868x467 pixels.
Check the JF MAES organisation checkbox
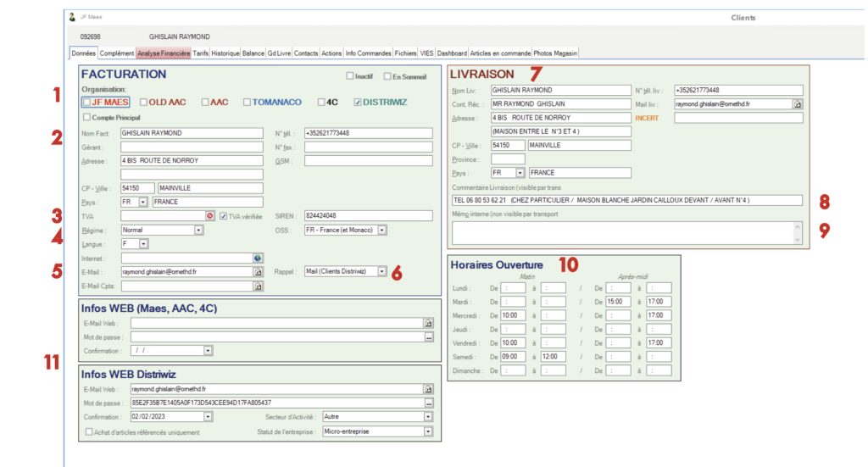tap(87, 103)
